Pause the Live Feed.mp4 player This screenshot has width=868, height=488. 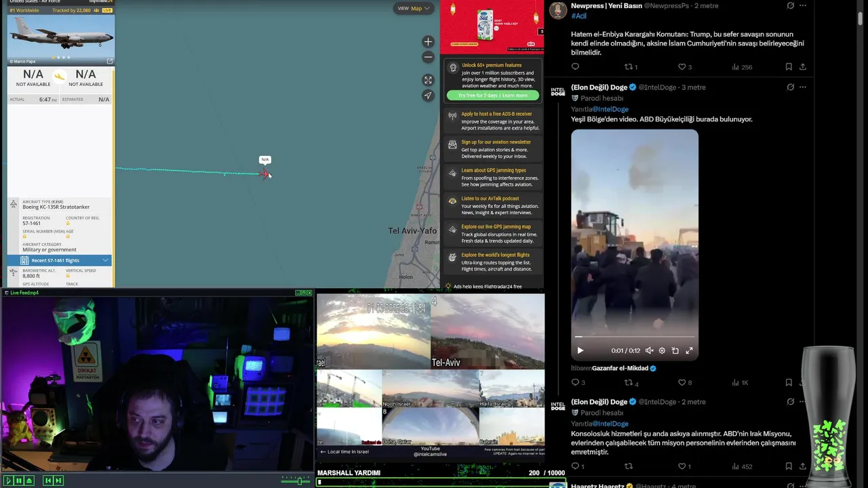pyautogui.click(x=19, y=481)
